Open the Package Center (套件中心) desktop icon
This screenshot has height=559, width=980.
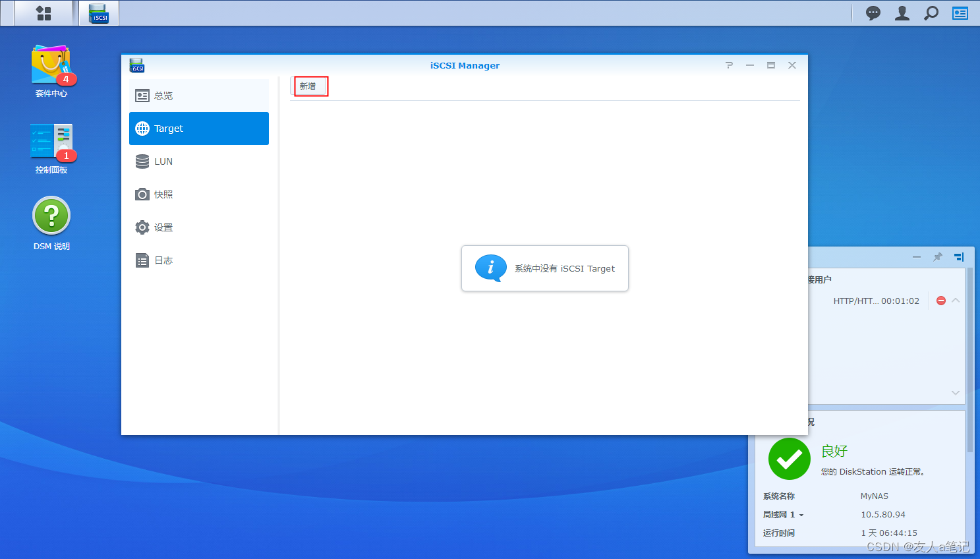(51, 71)
